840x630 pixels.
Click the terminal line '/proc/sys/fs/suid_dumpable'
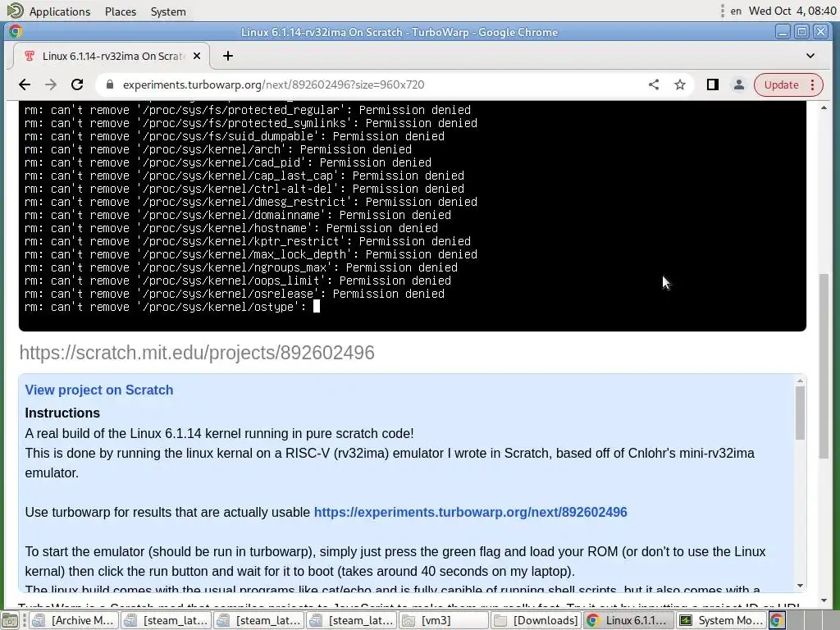(x=234, y=136)
